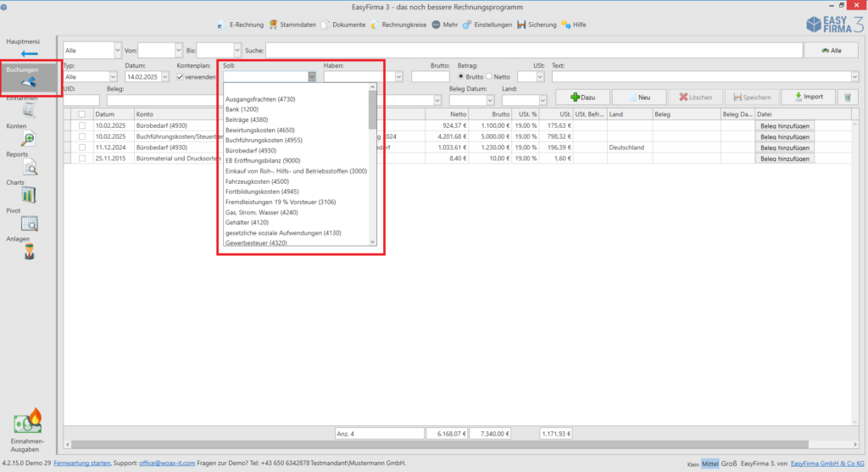
Task: Select Fahrzeugkosten (4500) in the list
Action: (257, 181)
